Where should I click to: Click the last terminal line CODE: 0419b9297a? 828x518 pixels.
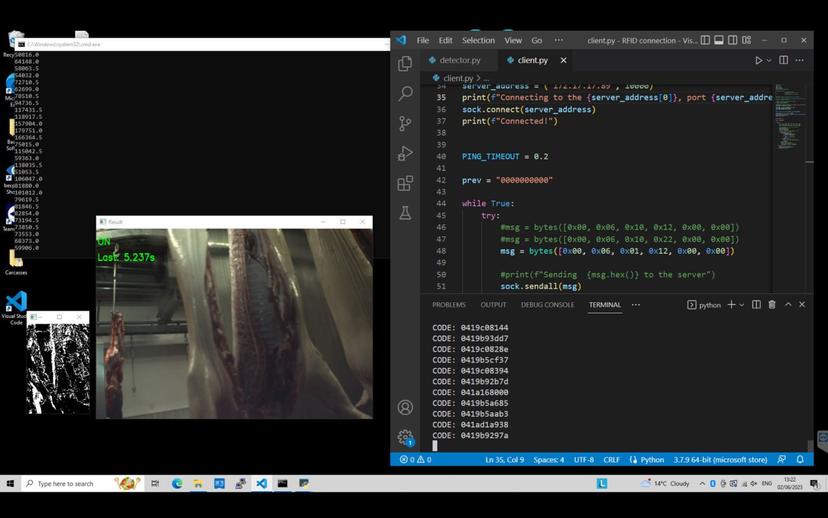pos(470,436)
